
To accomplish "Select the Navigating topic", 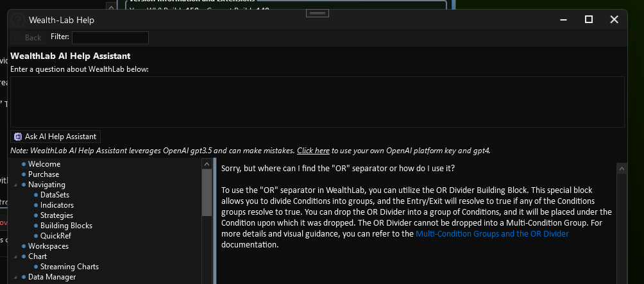I will (46, 185).
